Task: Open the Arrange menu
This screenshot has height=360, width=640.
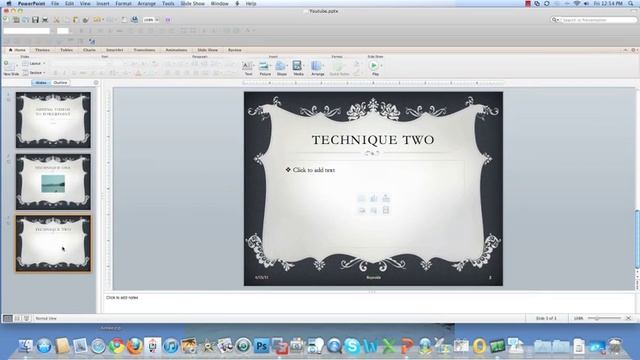Action: pos(147,4)
